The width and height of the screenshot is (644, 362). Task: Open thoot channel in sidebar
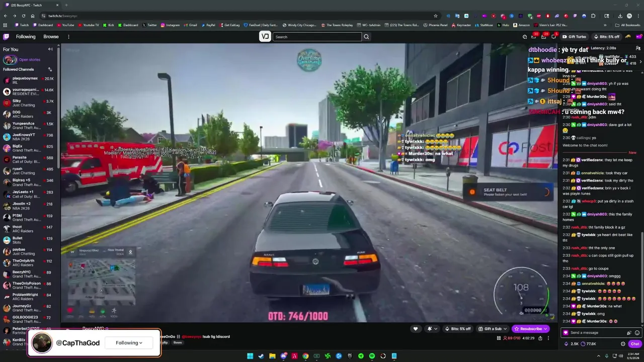pos(29,229)
